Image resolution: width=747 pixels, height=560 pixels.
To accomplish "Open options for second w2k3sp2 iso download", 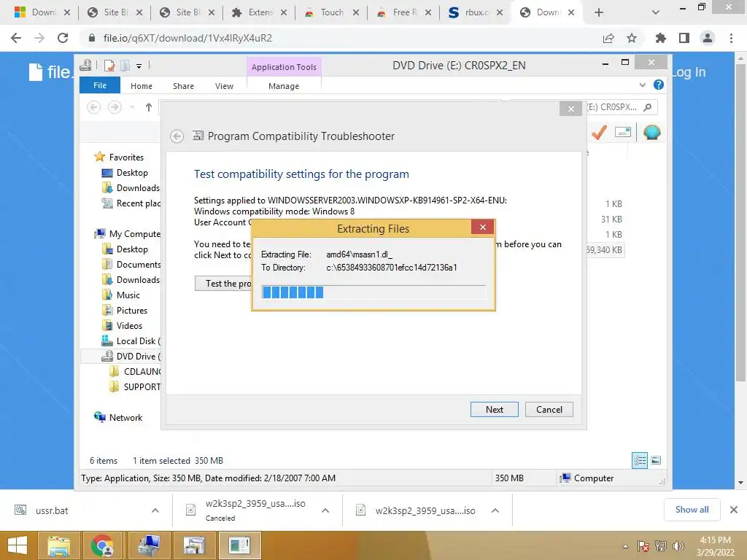I will (x=495, y=510).
